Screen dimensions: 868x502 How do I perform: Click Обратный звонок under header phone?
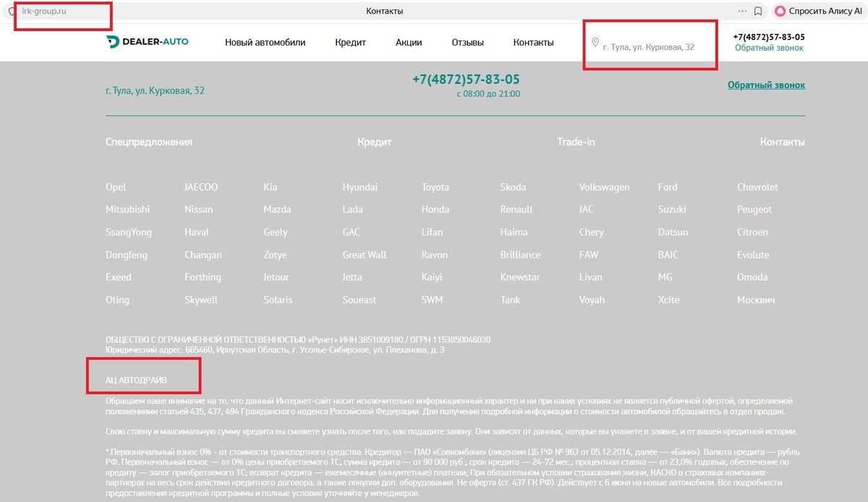coord(769,48)
